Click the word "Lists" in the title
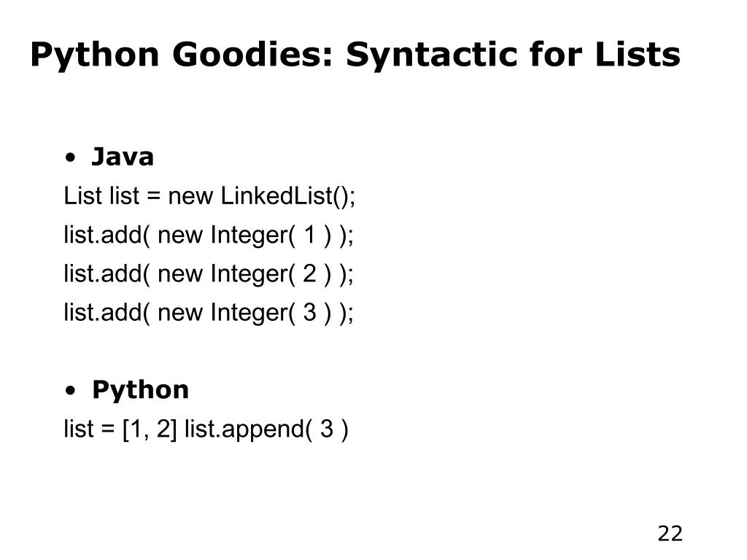Viewport: 747px width, 560px height. (x=638, y=54)
